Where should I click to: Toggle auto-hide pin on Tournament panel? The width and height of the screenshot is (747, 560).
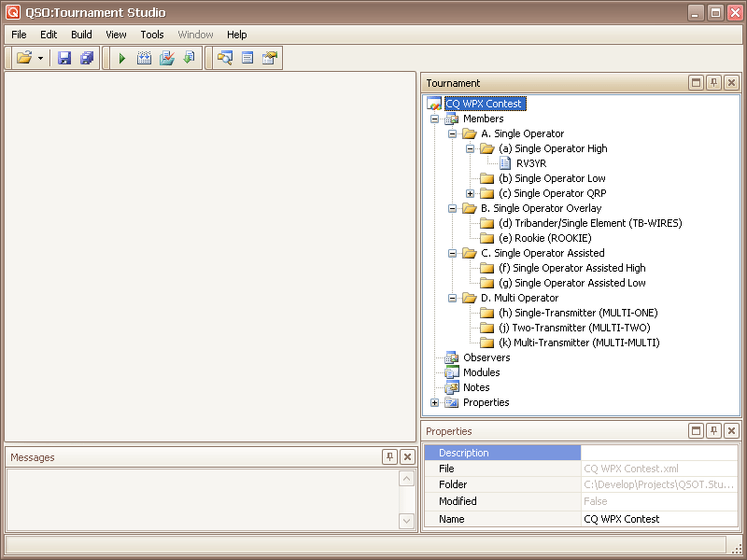tap(713, 83)
